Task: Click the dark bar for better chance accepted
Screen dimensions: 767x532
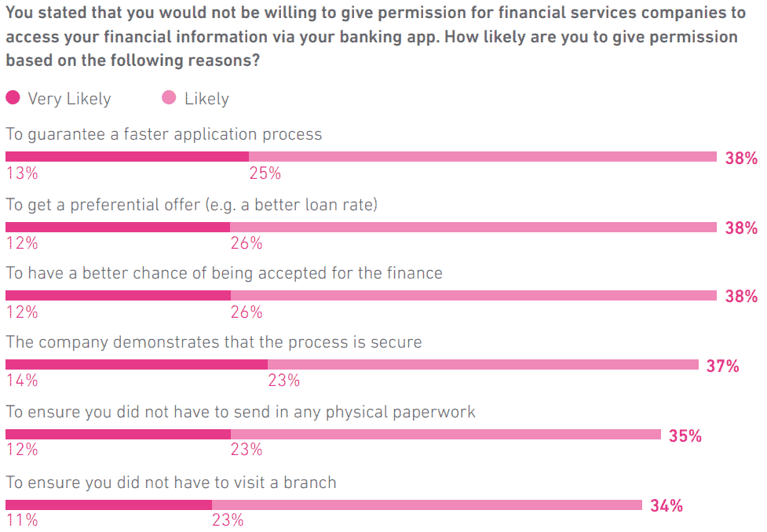Action: tap(118, 295)
